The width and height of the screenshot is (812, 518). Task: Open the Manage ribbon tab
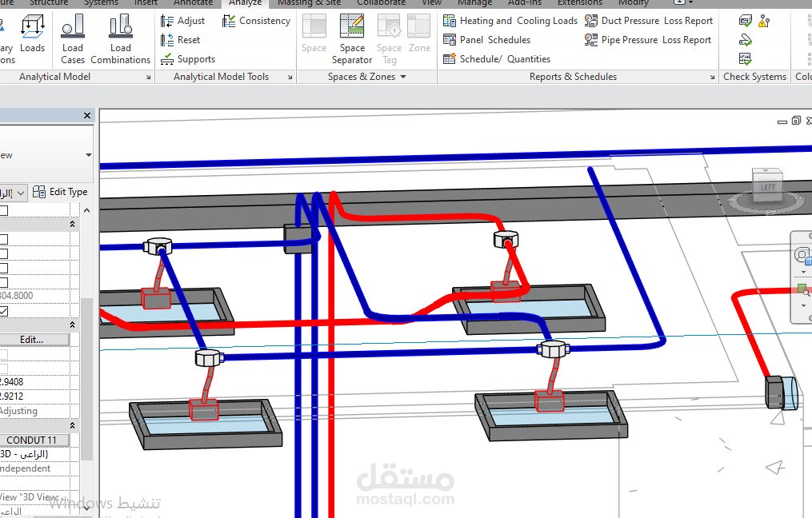click(x=475, y=3)
